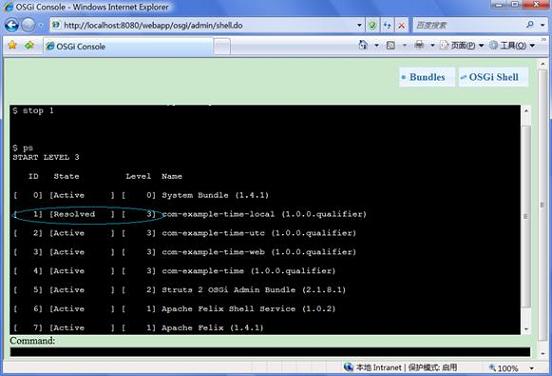Open the Bundles link
This screenshot has height=376, width=552.
pos(427,77)
